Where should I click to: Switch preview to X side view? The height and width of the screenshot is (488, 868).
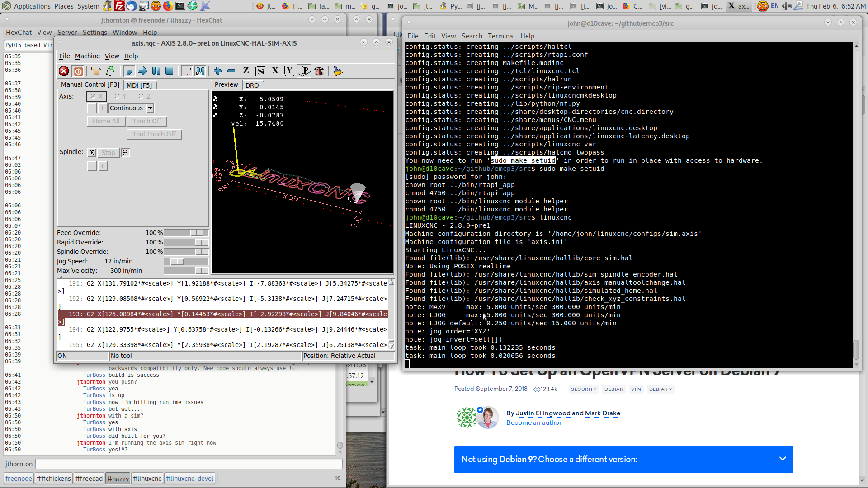[x=274, y=71]
